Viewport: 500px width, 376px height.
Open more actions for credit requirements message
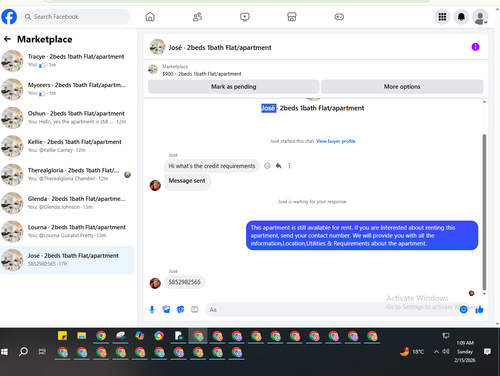click(x=289, y=166)
